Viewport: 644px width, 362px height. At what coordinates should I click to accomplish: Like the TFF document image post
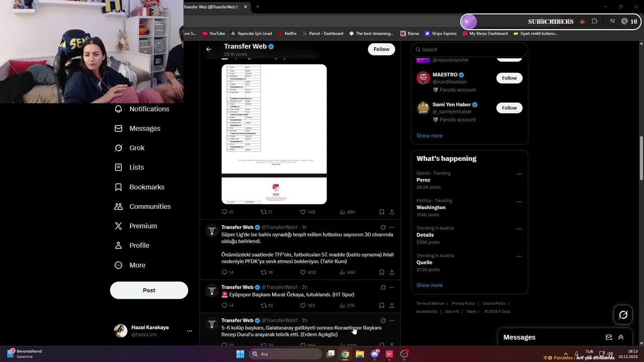(x=307, y=212)
